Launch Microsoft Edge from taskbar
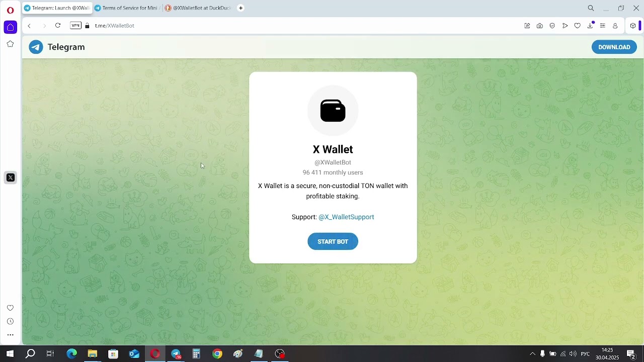644x362 pixels. (x=71, y=354)
